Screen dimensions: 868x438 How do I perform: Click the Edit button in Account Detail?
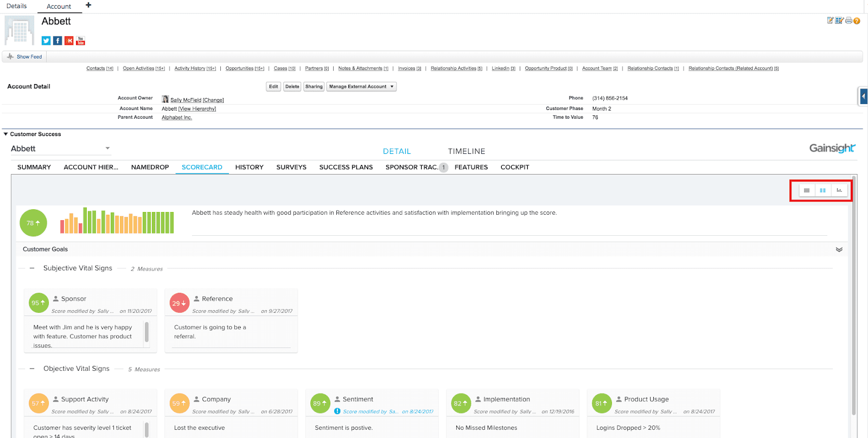click(x=273, y=87)
